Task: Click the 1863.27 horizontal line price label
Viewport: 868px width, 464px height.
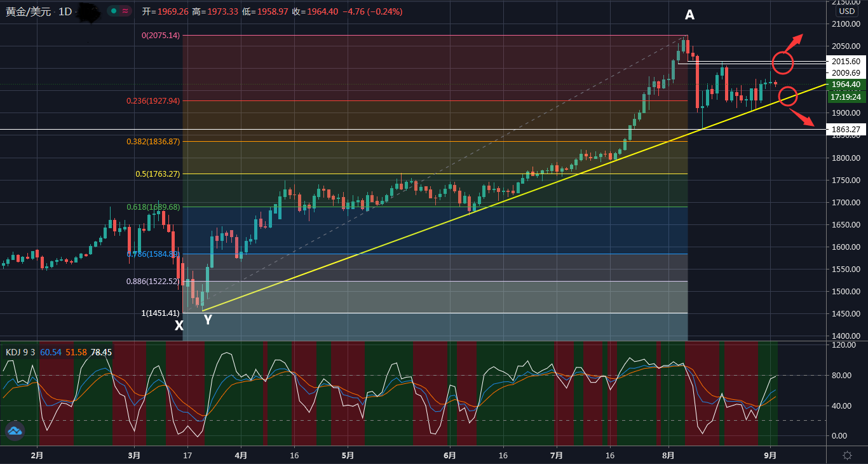Action: [x=846, y=130]
